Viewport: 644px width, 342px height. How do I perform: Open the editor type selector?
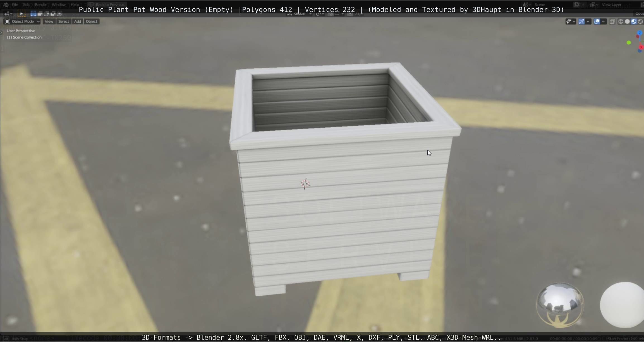8,13
